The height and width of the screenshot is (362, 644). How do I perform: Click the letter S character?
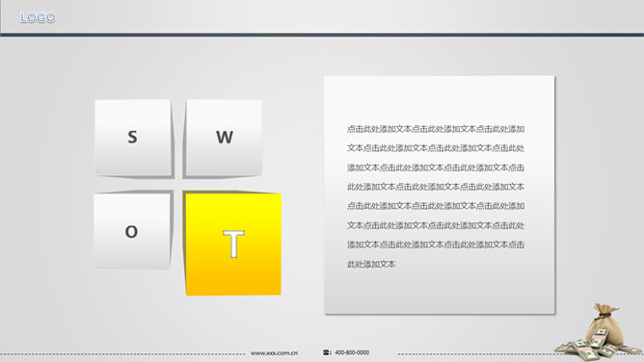[x=132, y=137]
